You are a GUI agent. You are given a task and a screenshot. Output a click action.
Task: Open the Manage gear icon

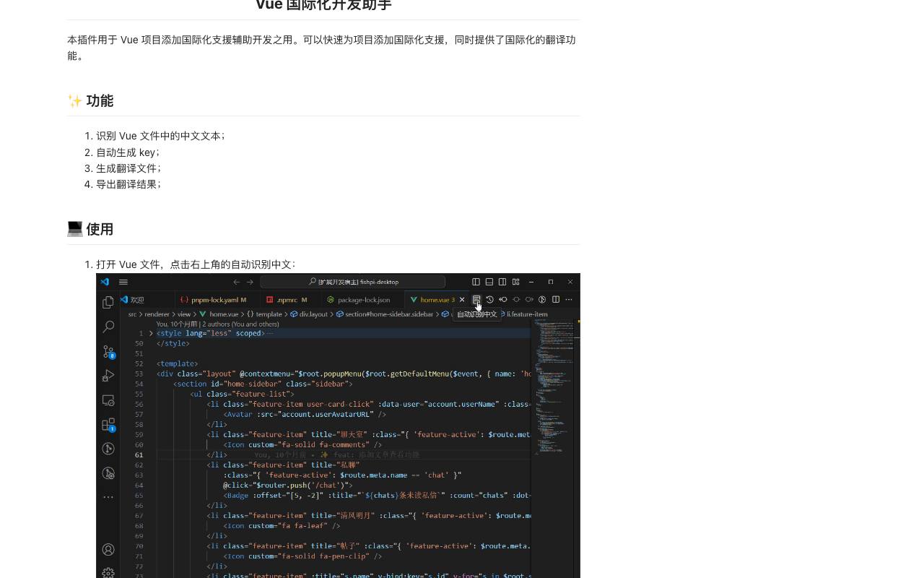[108, 573]
